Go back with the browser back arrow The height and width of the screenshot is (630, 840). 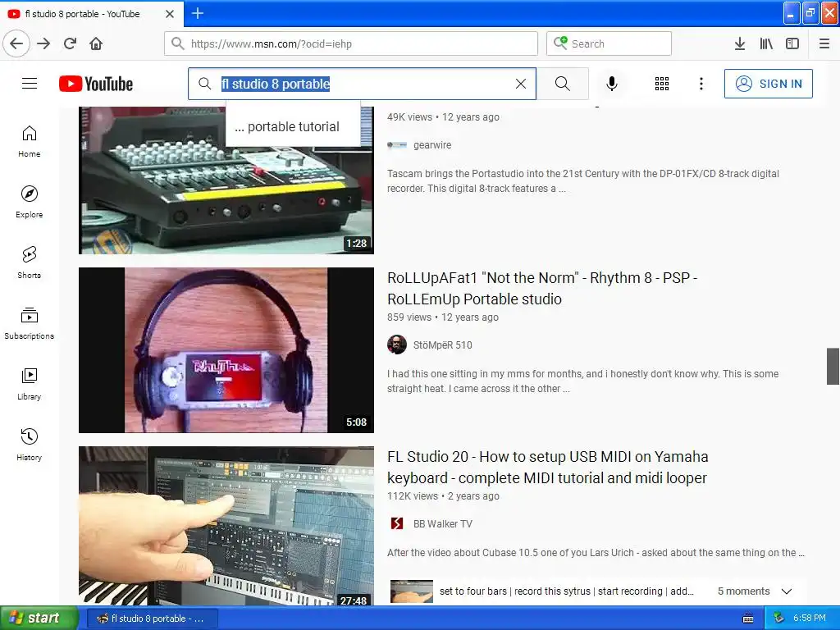[16, 43]
